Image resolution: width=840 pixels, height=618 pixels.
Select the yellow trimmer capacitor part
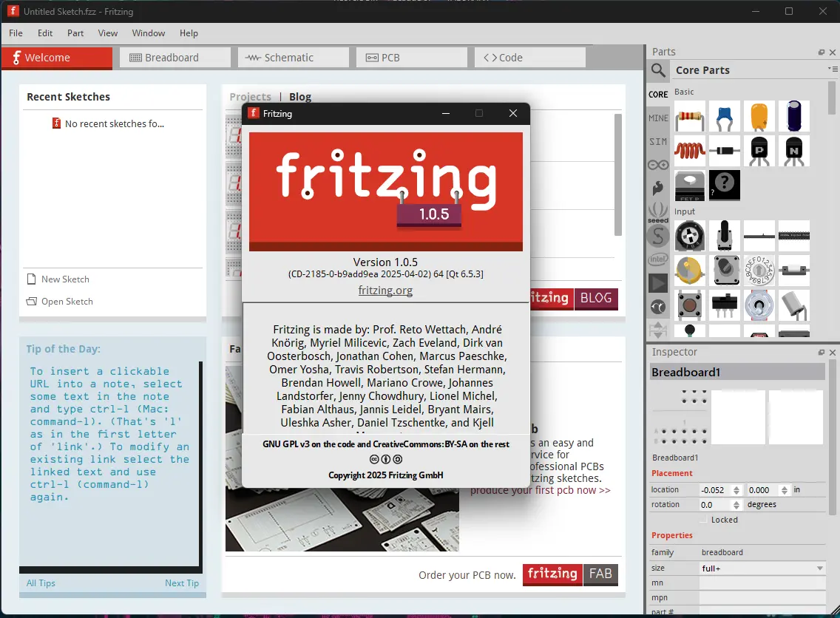689,271
